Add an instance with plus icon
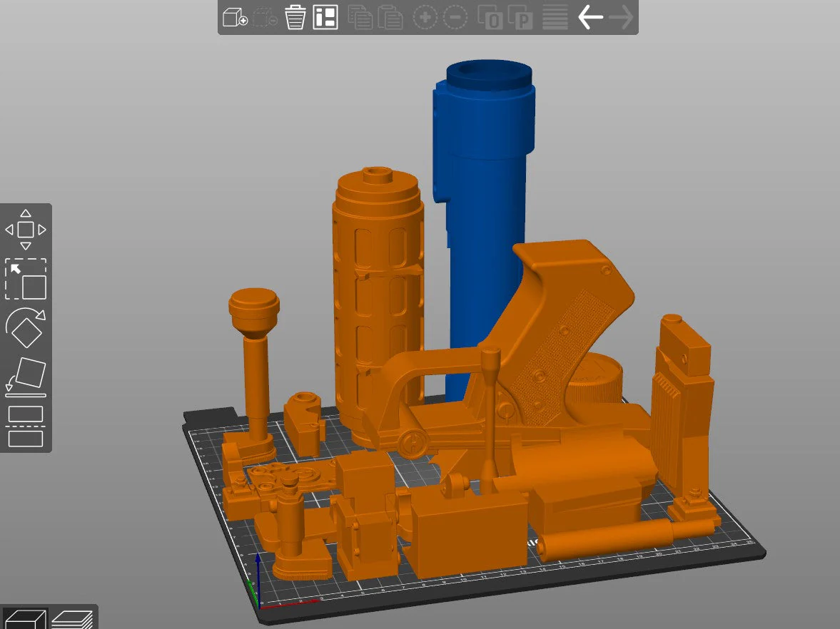This screenshot has width=840, height=629. (425, 17)
